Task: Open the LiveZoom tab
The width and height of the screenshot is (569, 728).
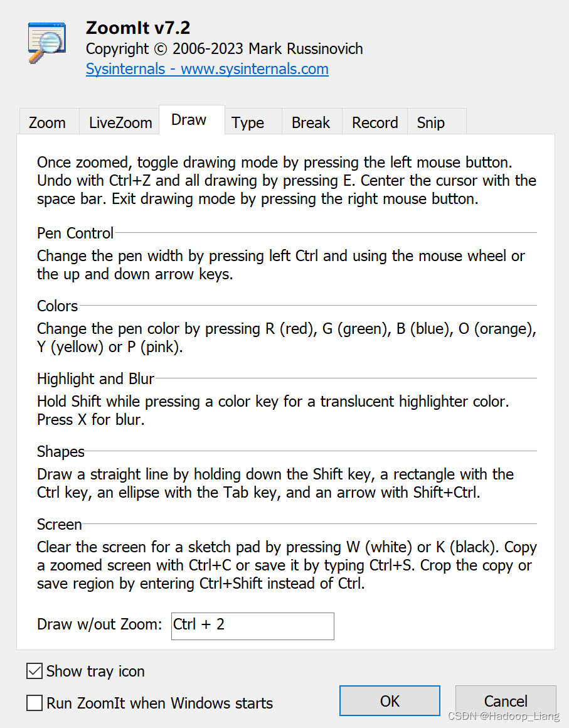Action: 119,122
